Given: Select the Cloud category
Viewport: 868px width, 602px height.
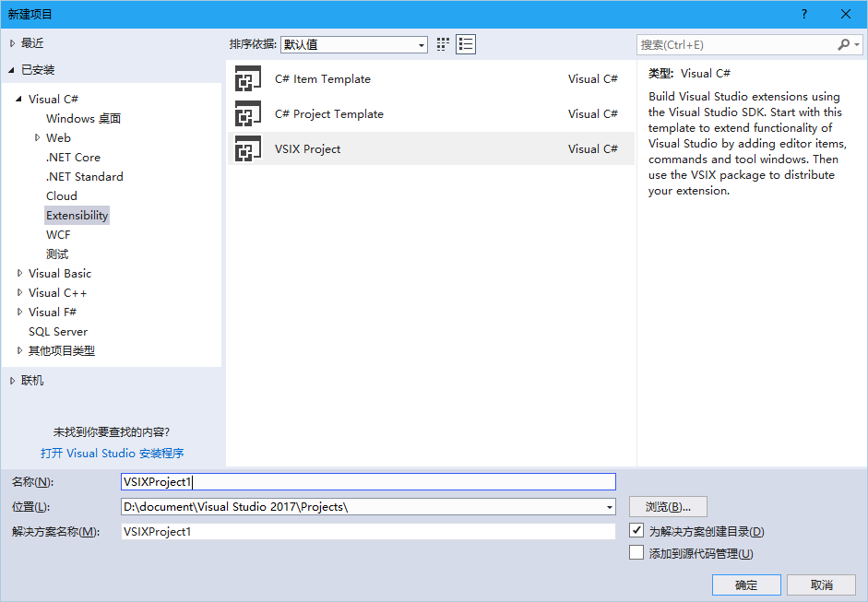Looking at the screenshot, I should [62, 195].
